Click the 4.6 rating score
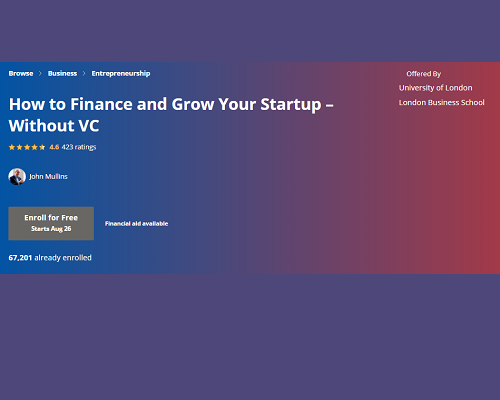This screenshot has height=400, width=500. (54, 147)
